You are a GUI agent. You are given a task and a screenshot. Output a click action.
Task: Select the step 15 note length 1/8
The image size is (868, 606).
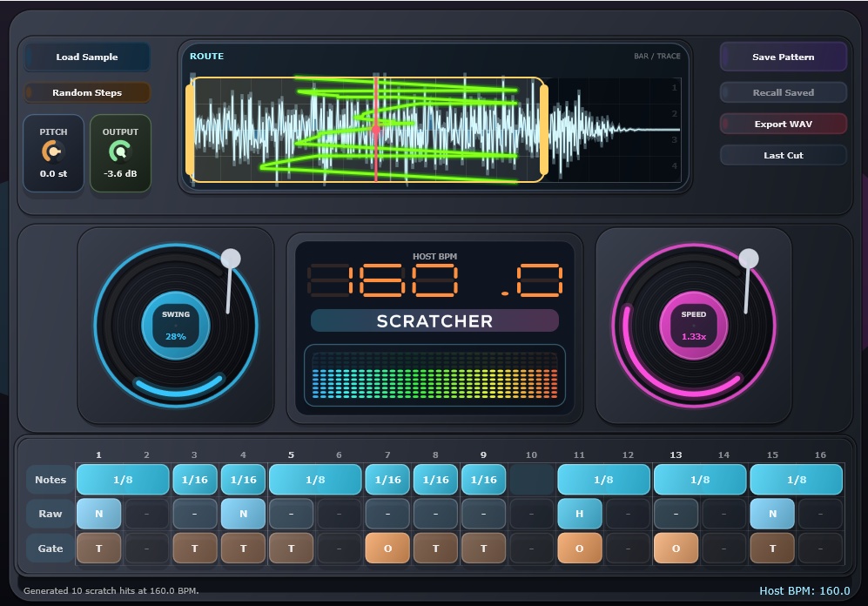pyautogui.click(x=797, y=479)
